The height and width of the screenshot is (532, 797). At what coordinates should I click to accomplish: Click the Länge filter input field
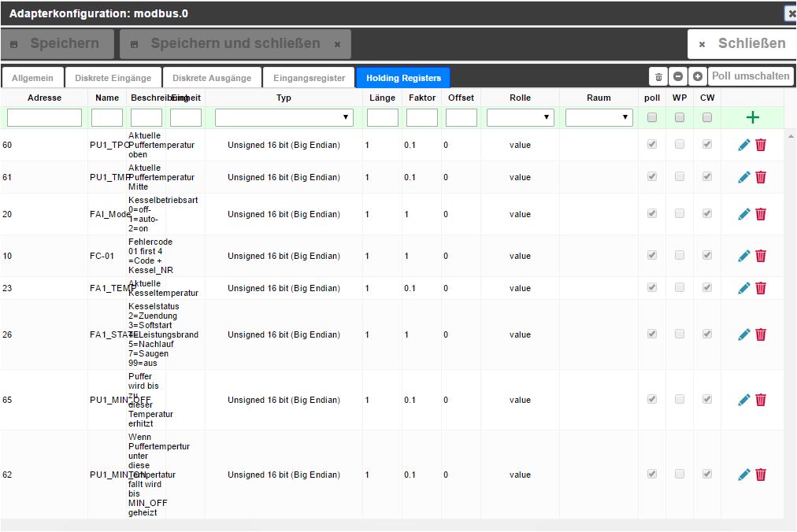point(382,117)
